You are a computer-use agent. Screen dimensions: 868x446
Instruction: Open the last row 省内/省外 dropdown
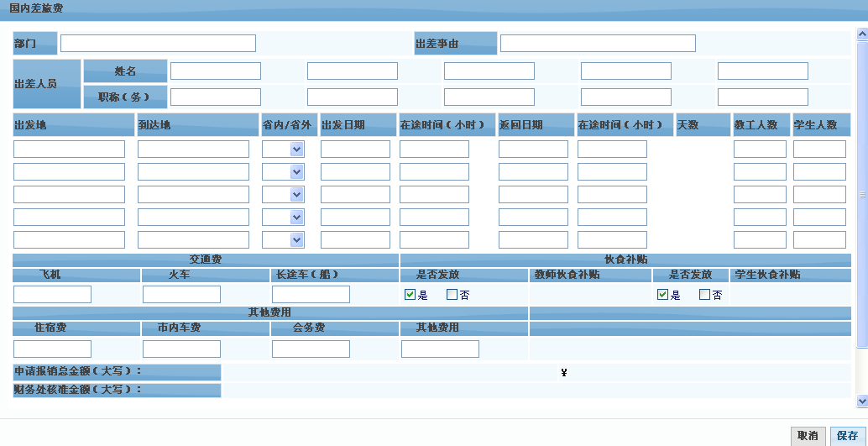click(x=295, y=240)
